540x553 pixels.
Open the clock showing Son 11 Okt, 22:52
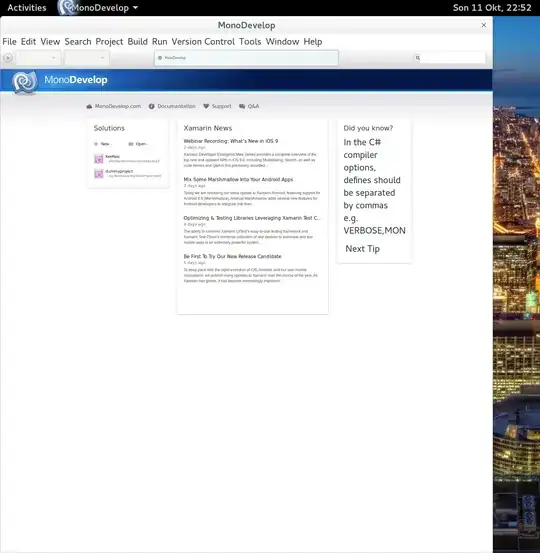(492, 8)
